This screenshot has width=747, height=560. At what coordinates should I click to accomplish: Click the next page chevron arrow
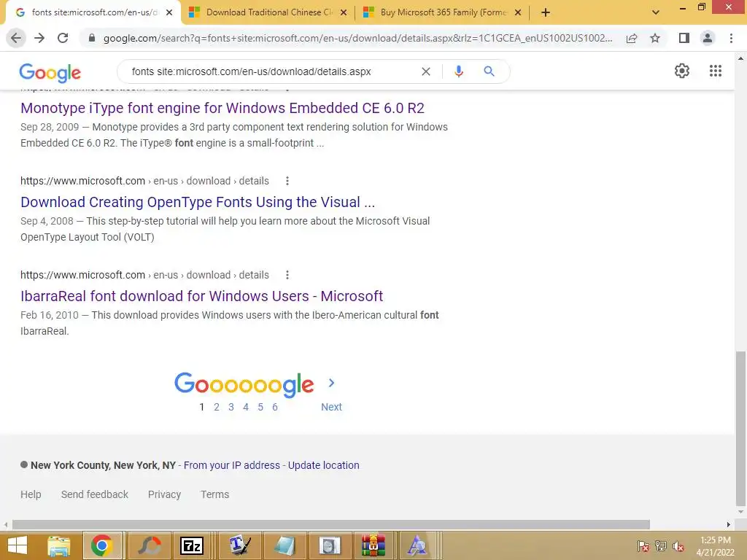click(x=332, y=383)
